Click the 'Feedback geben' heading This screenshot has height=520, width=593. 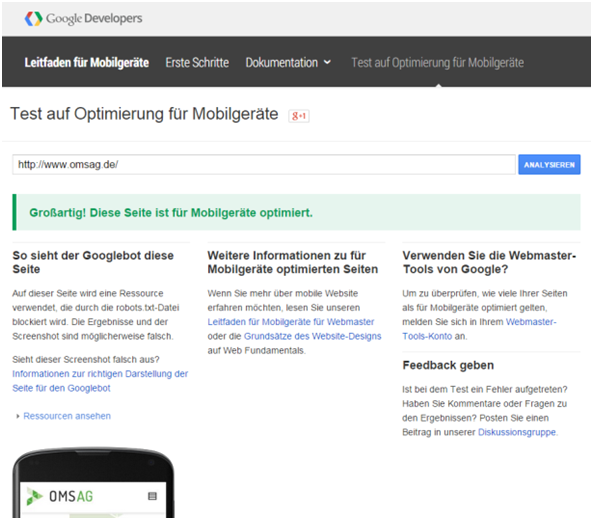coord(448,365)
